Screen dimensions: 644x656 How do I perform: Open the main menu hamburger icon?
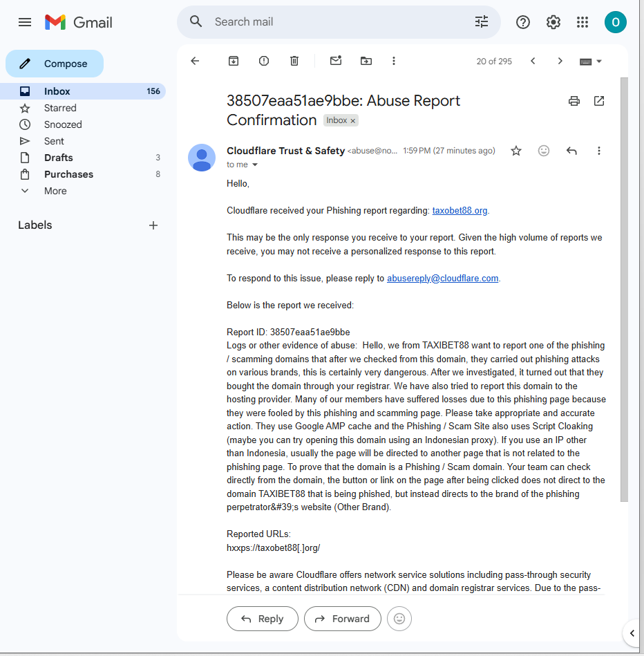pos(25,22)
